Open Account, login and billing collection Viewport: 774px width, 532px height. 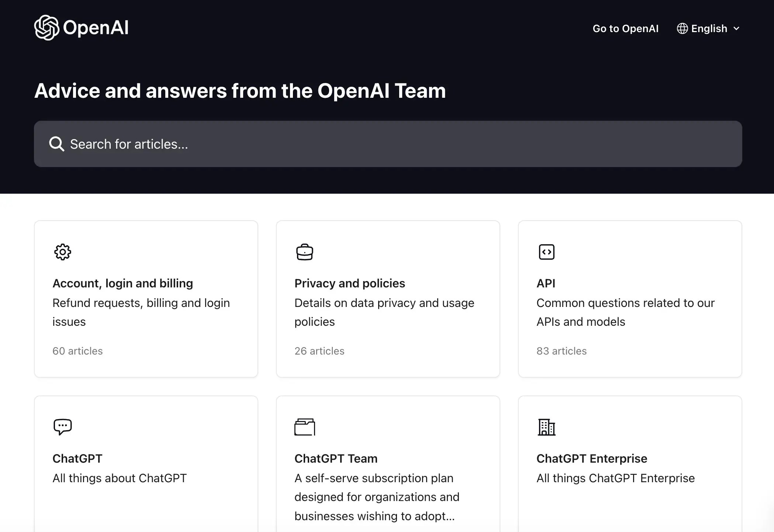click(x=122, y=283)
